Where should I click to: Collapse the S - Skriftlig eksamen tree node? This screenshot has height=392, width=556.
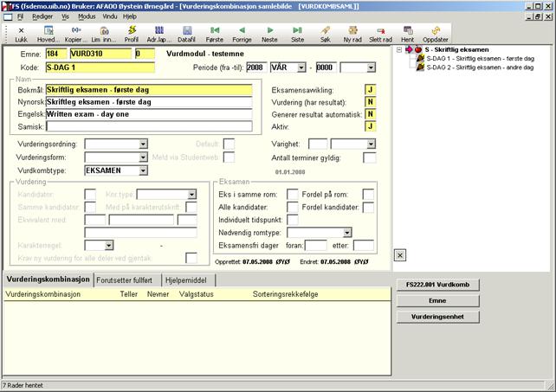tap(399, 50)
